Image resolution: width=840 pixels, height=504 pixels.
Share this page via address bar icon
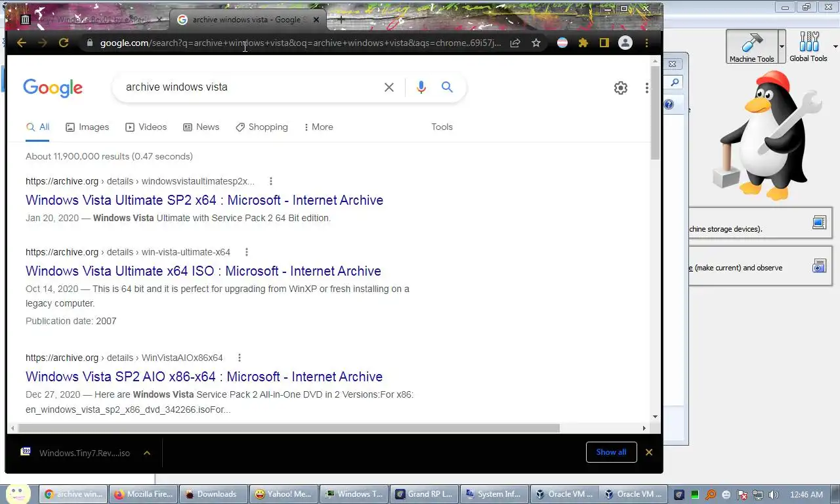coord(515,43)
